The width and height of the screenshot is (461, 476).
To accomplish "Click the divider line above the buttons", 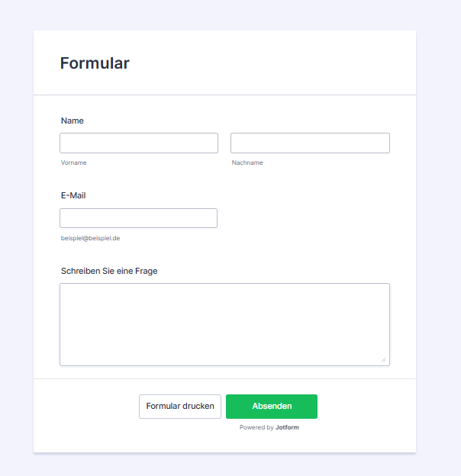I will (224, 378).
